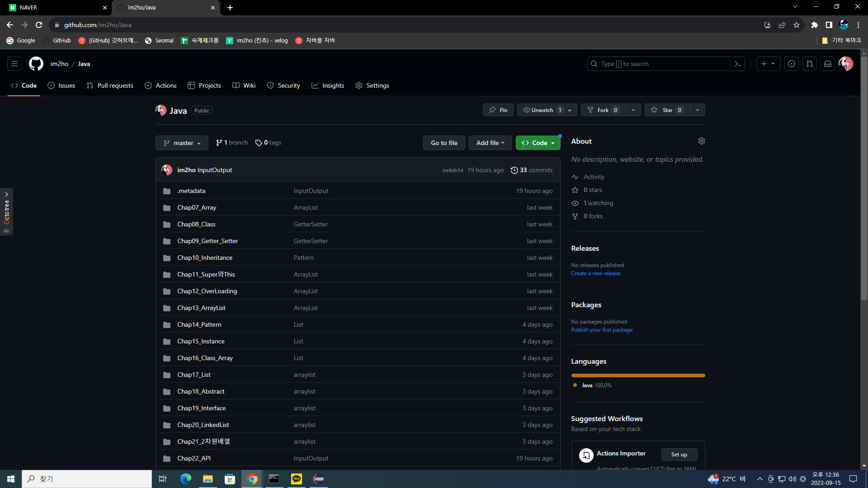This screenshot has width=868, height=488.
Task: Click Create a new release link
Action: [595, 273]
